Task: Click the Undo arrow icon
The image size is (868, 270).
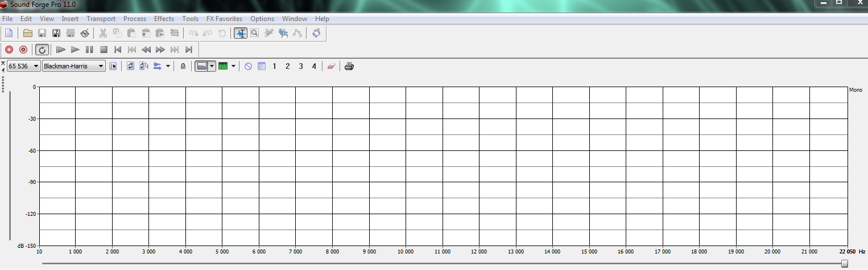Action: pyautogui.click(x=193, y=33)
